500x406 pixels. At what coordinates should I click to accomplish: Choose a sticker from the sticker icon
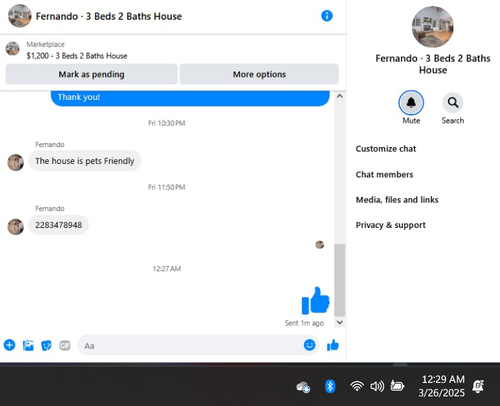point(46,345)
